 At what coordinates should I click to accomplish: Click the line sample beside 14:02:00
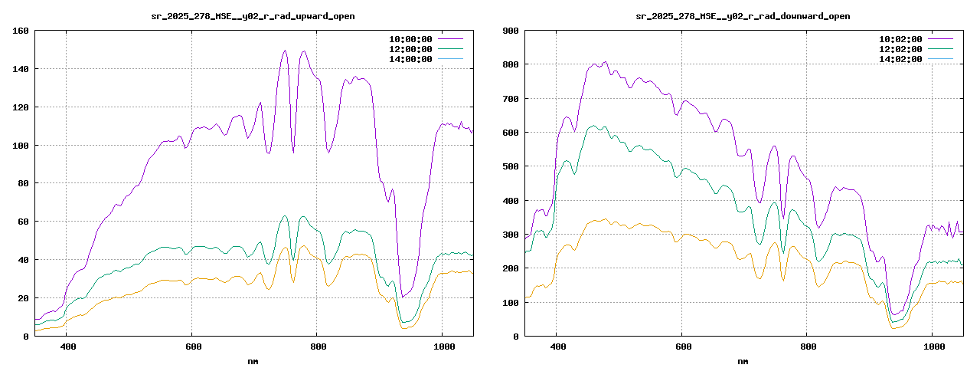click(x=940, y=59)
